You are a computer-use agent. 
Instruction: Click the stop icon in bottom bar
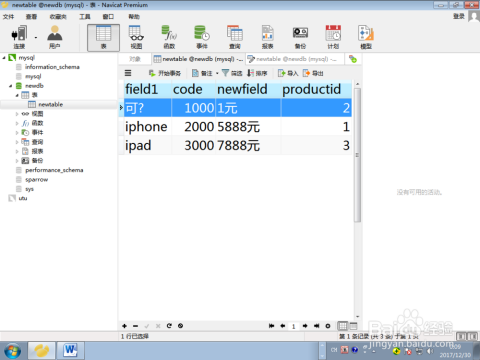tap(180, 326)
